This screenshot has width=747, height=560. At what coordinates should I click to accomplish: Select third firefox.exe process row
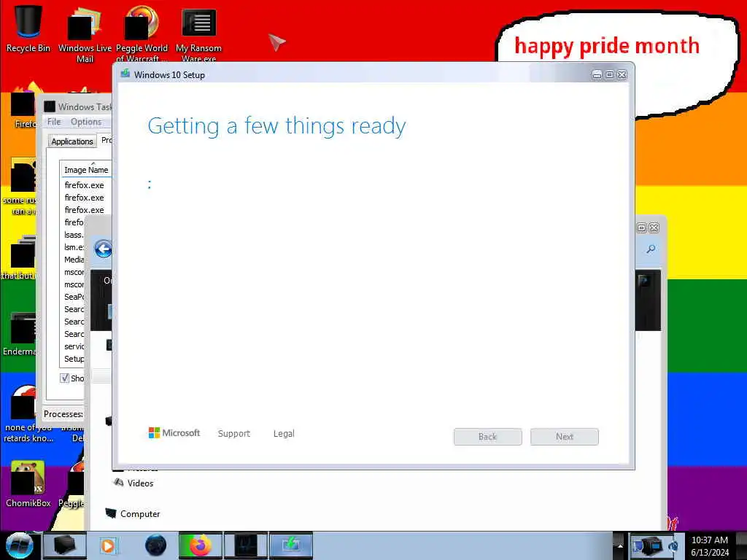click(86, 209)
